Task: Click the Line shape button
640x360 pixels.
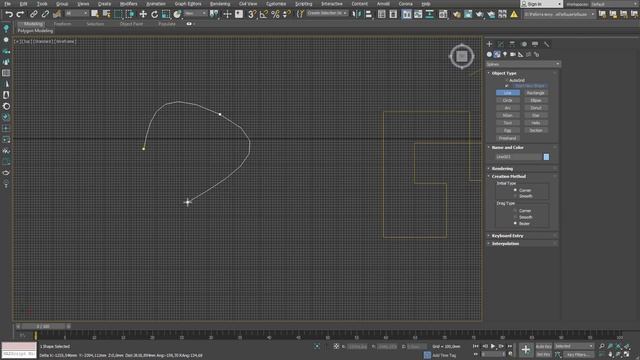Action: [507, 93]
